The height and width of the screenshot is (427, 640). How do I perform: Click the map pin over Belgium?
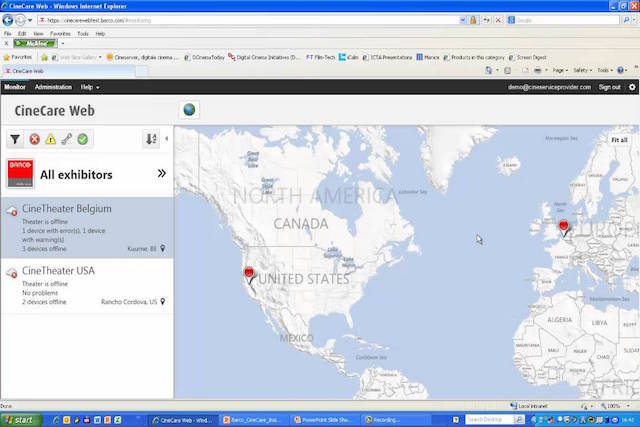pos(564,227)
